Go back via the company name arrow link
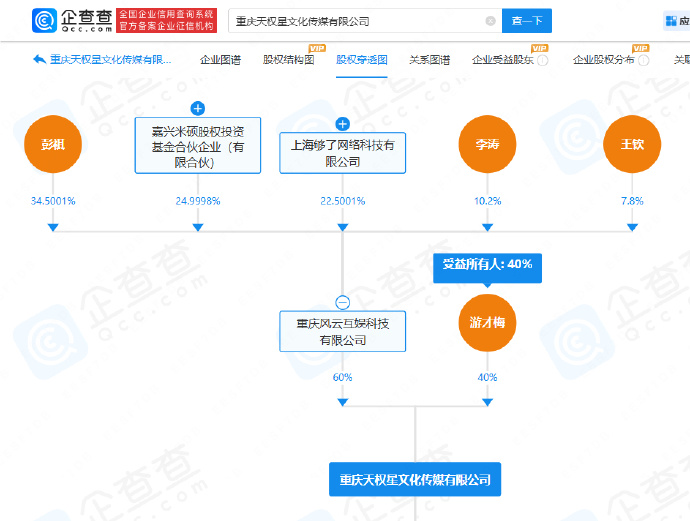The image size is (690, 521). tap(103, 59)
